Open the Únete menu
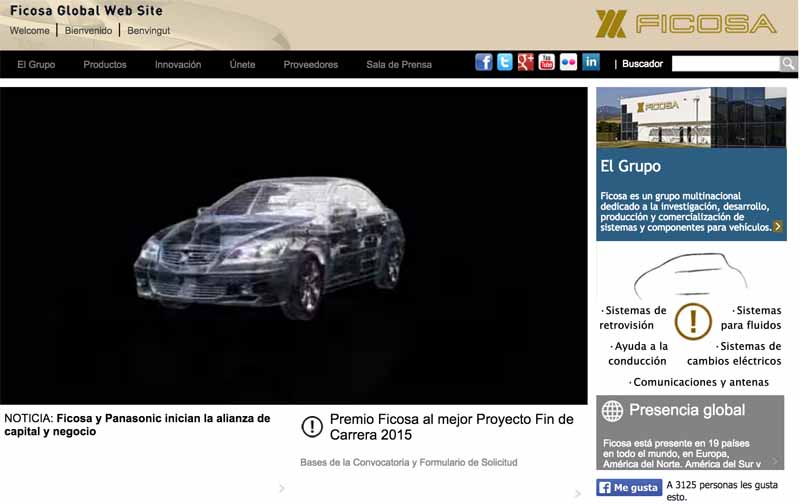This screenshot has height=504, width=800. 242,65
